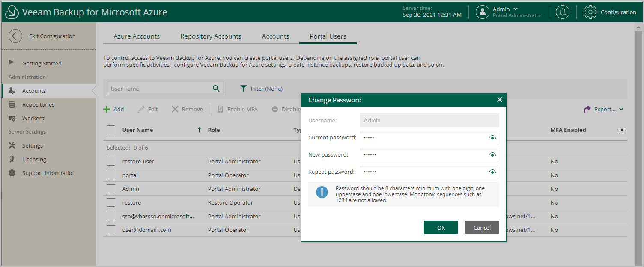Click the info icon in password hint
644x267 pixels.
322,192
